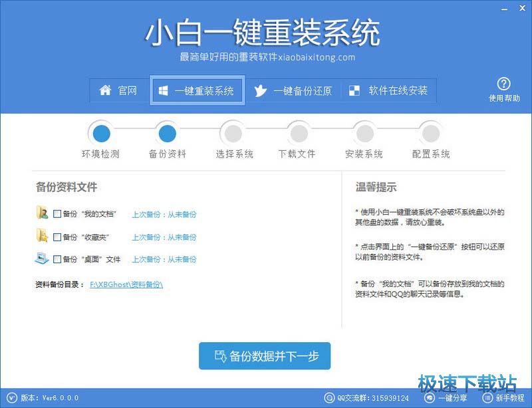The width and height of the screenshot is (532, 408).
Task: Open the 软件在线安装 tab
Action: coord(390,90)
